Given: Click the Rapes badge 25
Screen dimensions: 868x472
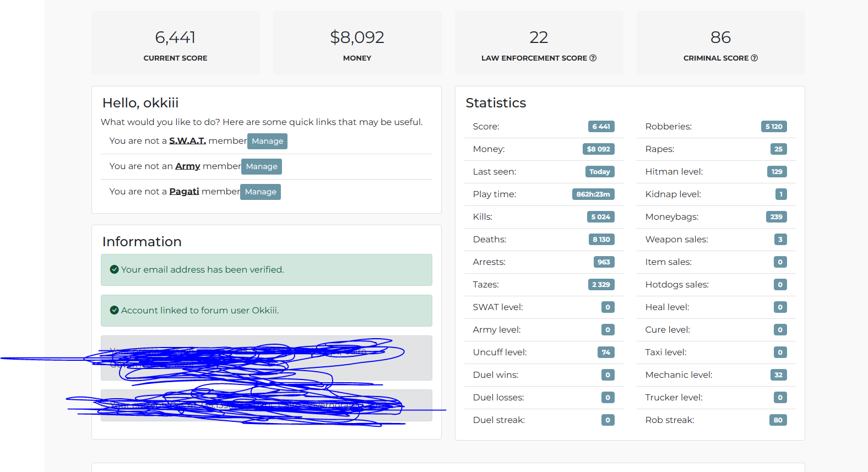Looking at the screenshot, I should coord(779,149).
